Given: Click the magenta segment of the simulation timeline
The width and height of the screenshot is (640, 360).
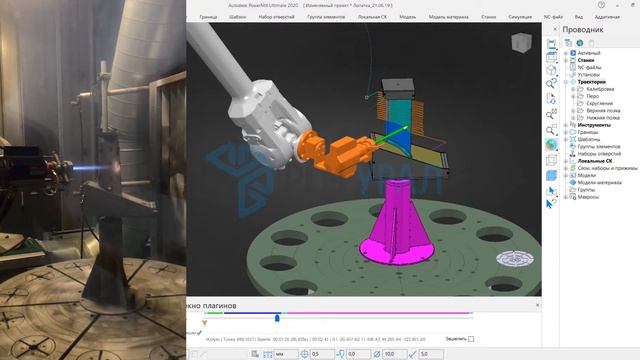Looking at the screenshot, I should click(x=378, y=313).
